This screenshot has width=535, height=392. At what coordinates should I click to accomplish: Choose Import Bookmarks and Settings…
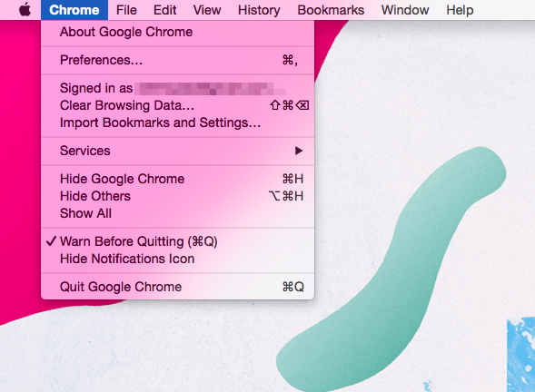(x=177, y=122)
